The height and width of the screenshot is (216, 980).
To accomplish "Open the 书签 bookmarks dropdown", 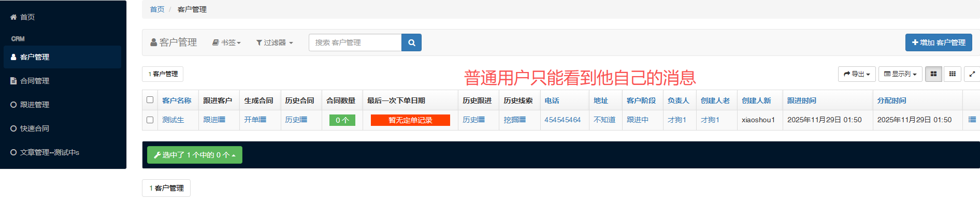I will (x=226, y=42).
